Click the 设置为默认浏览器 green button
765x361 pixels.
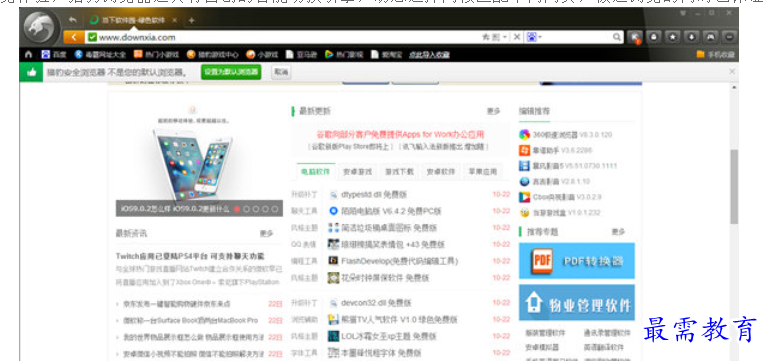pos(231,72)
